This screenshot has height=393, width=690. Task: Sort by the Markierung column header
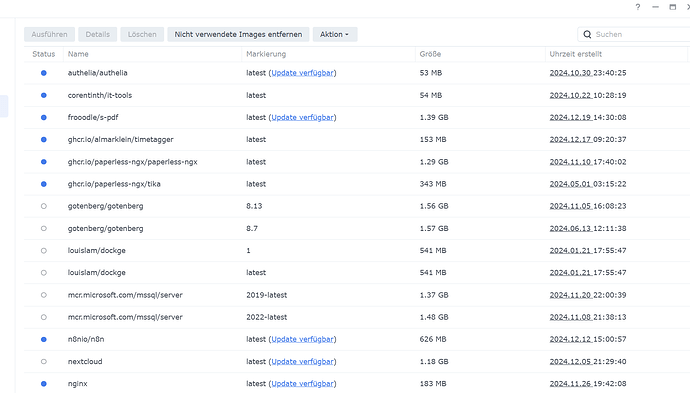tap(266, 54)
